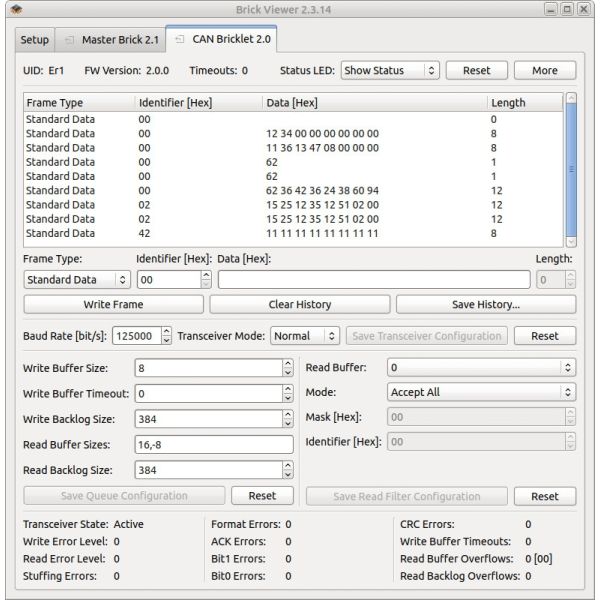Open the Status LED dropdown
Image resolution: width=600 pixels, height=600 pixels.
[x=390, y=70]
